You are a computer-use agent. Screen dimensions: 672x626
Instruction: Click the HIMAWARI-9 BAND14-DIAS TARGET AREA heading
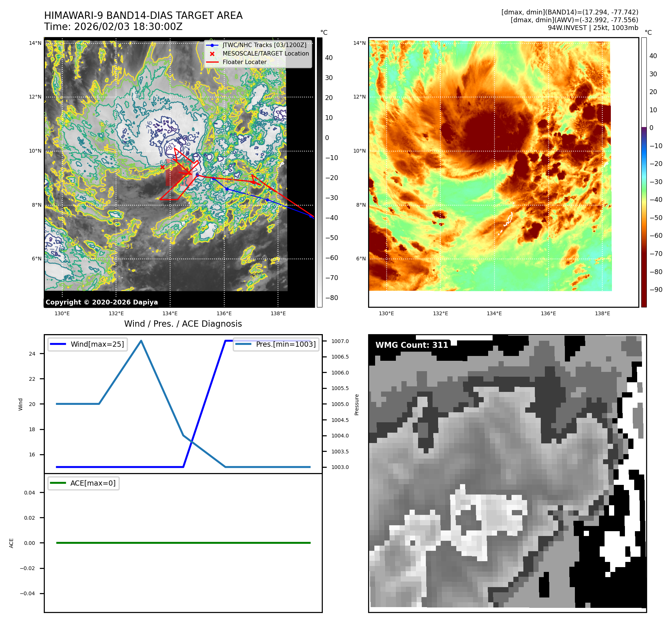(x=143, y=16)
